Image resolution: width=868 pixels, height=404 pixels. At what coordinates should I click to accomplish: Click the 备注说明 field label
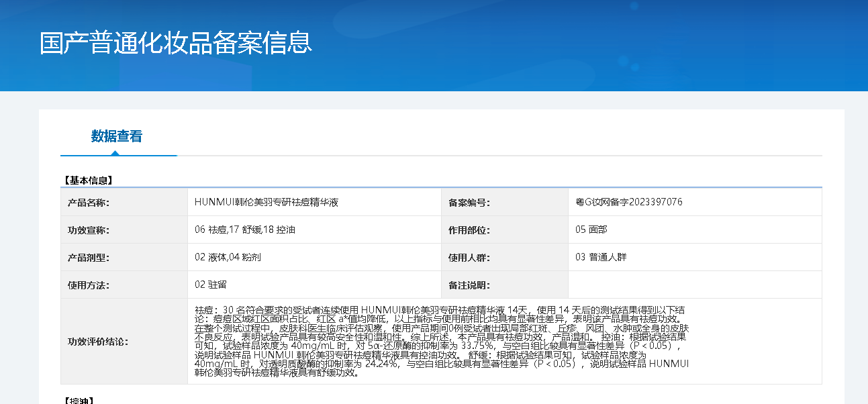[x=469, y=285]
